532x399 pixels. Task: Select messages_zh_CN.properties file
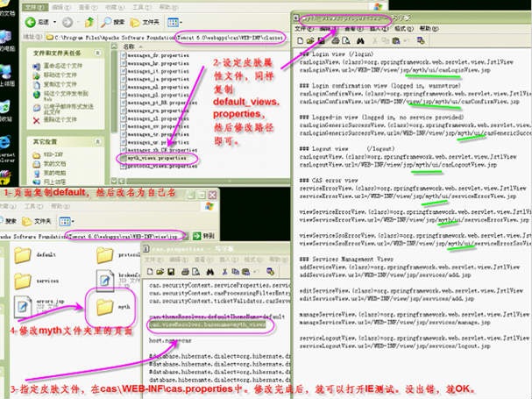click(x=159, y=150)
